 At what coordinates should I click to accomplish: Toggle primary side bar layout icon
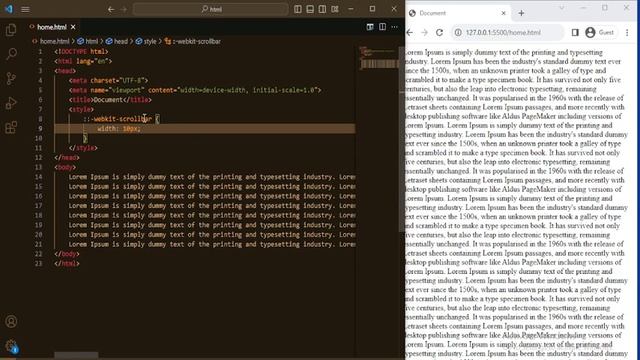point(298,9)
